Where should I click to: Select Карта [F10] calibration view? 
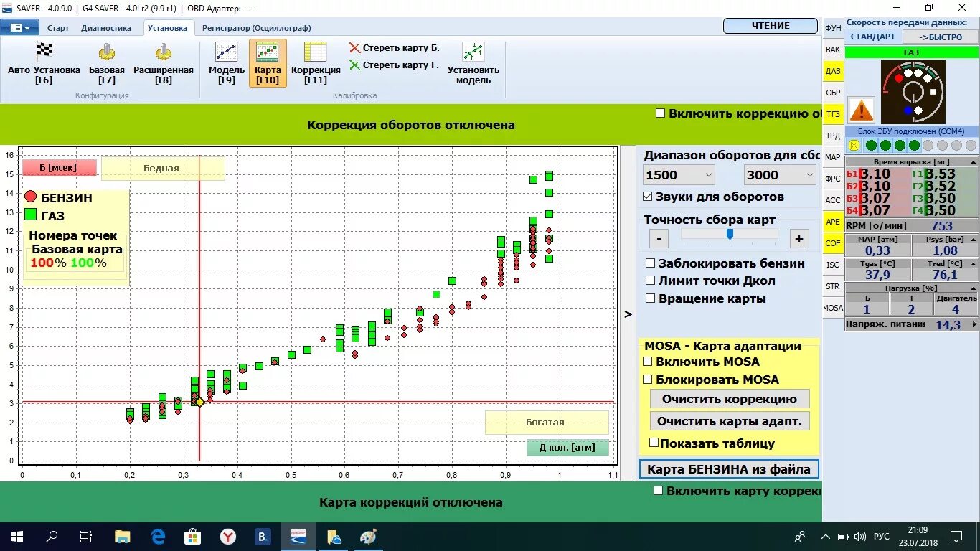[x=268, y=63]
